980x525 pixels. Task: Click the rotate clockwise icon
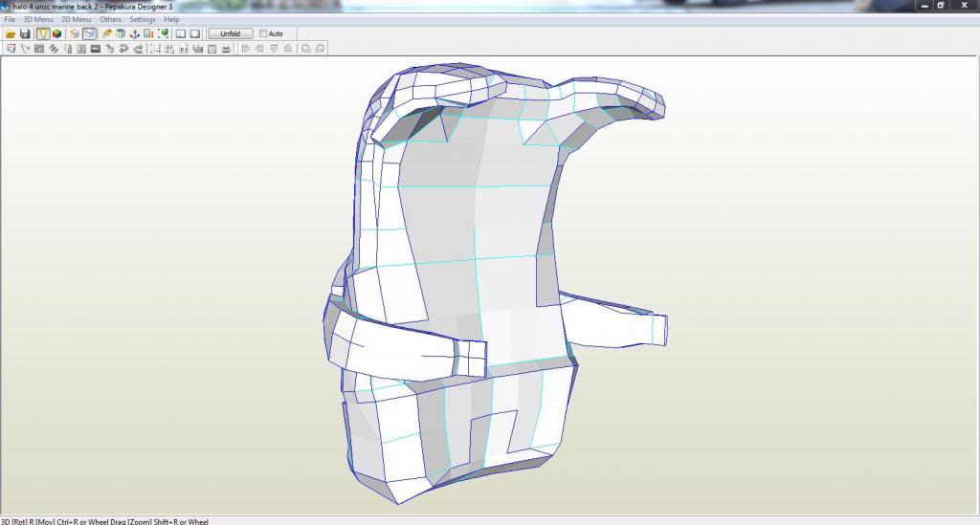click(320, 48)
